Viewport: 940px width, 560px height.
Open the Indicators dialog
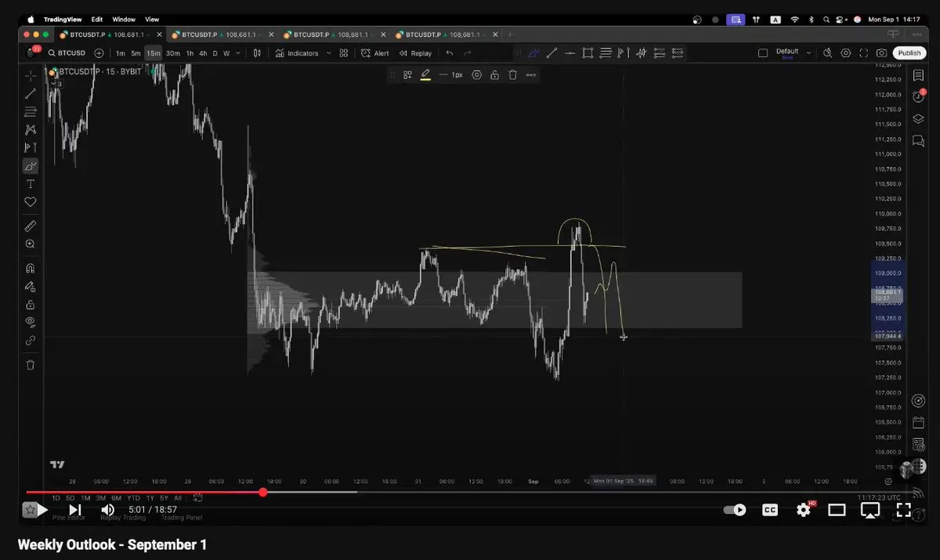tap(297, 53)
